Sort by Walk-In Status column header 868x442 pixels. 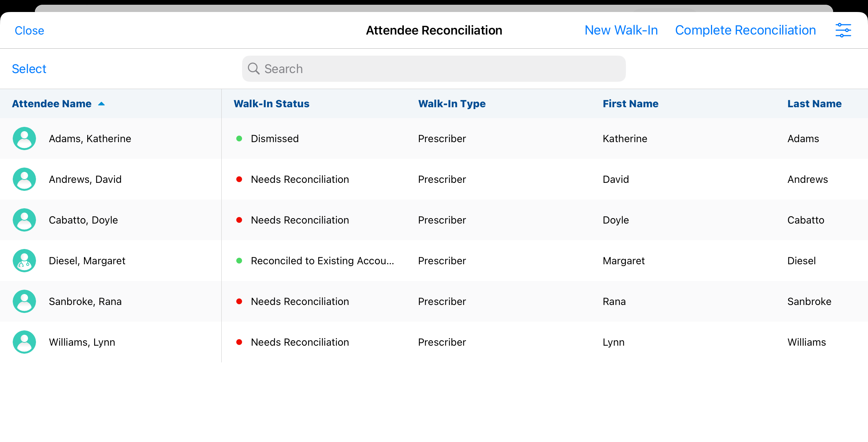[271, 104]
